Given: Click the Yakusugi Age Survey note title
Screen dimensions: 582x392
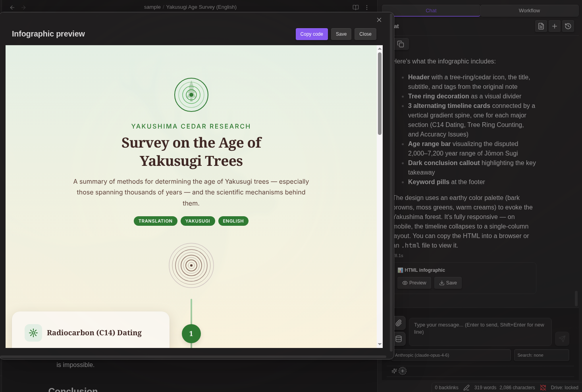Looking at the screenshot, I should 201,7.
